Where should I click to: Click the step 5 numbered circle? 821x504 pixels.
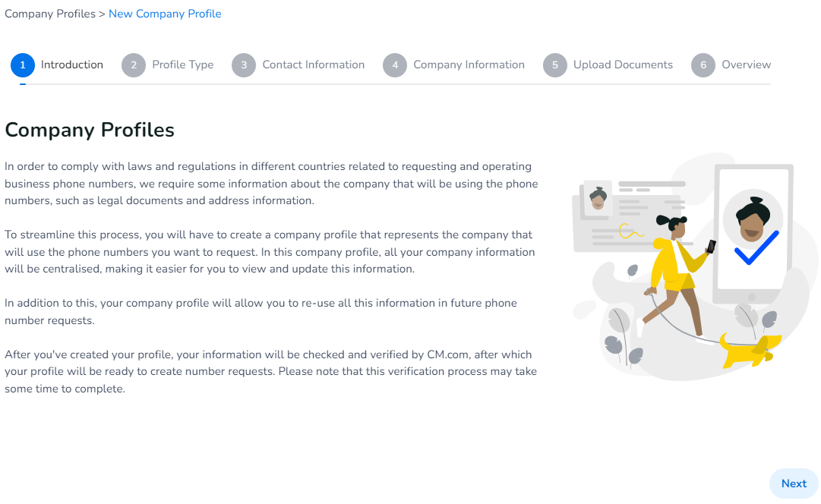tap(555, 65)
